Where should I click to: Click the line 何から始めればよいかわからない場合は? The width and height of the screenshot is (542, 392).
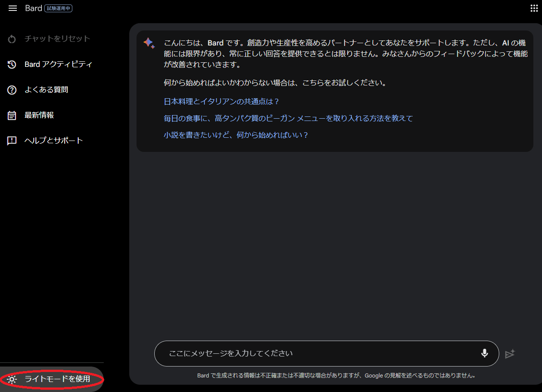coord(275,83)
